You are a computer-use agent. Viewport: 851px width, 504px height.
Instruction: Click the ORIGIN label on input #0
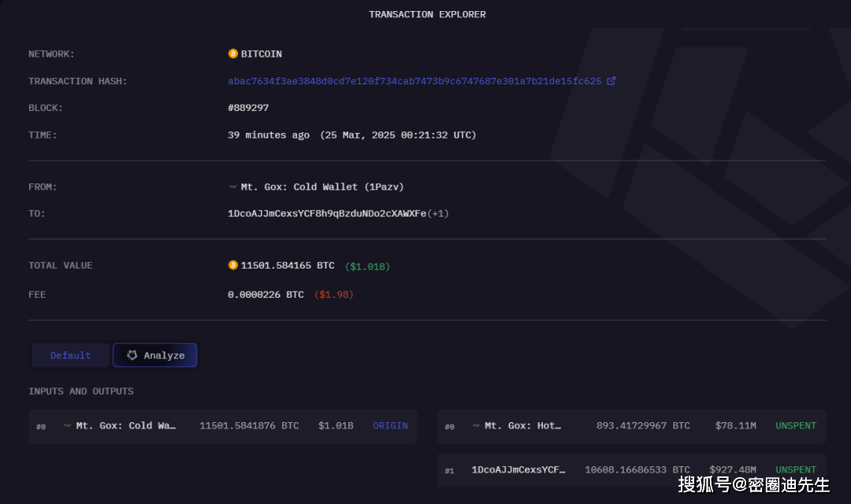coord(390,425)
